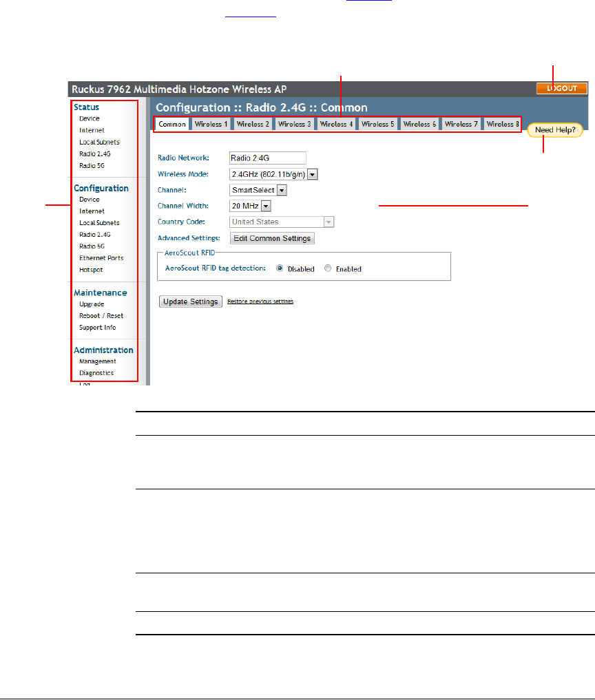Viewport: 595px width, 700px height.
Task: Open Ethernet Ports configuration page
Action: (101, 258)
